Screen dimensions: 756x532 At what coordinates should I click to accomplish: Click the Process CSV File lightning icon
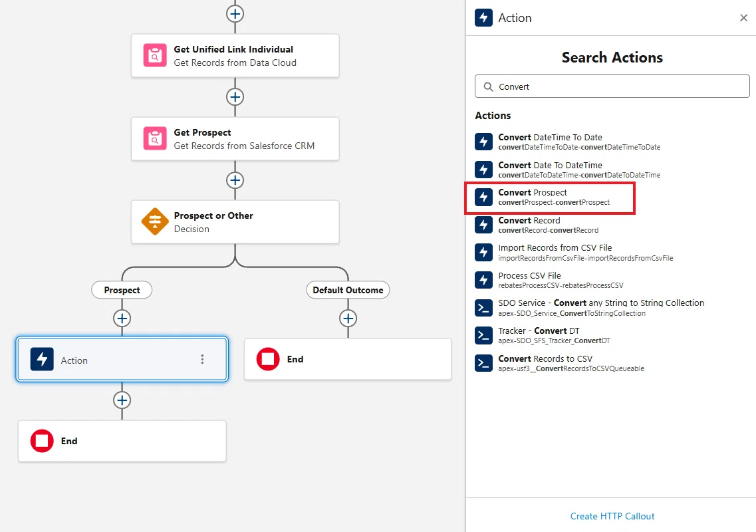pos(483,280)
